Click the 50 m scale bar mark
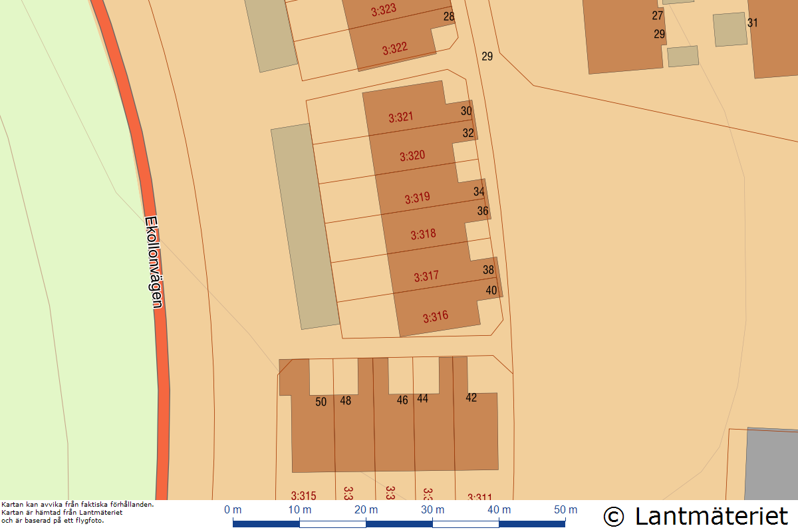Viewport: 798px width, 532px height. coord(566,510)
